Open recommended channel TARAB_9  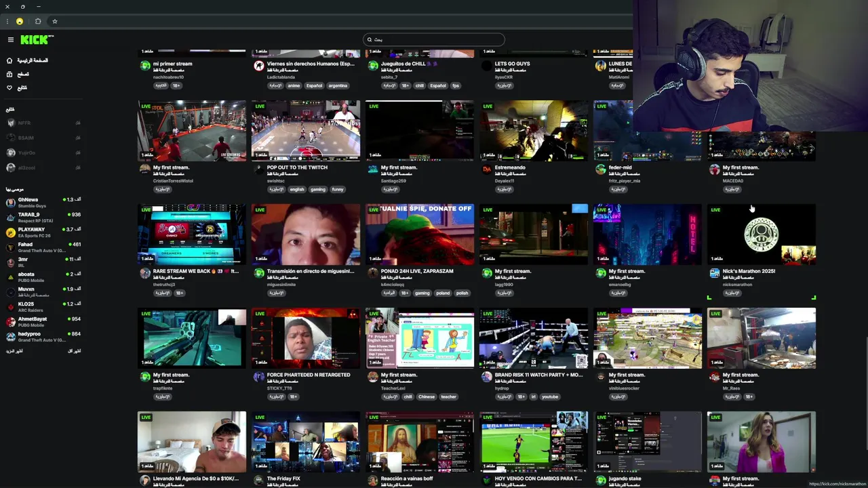[42, 218]
